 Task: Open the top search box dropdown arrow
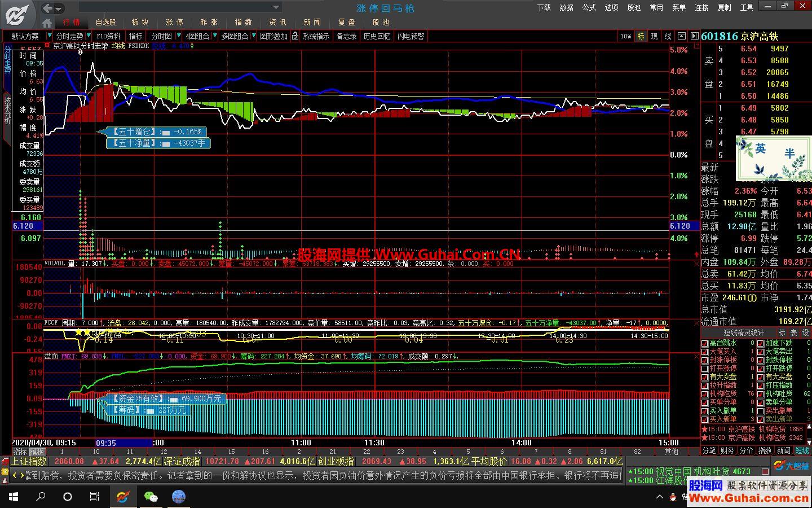click(x=276, y=8)
